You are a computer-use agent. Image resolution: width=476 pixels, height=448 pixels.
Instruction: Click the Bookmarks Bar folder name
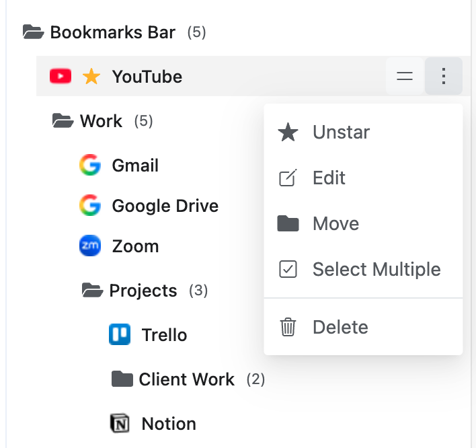coord(113,32)
